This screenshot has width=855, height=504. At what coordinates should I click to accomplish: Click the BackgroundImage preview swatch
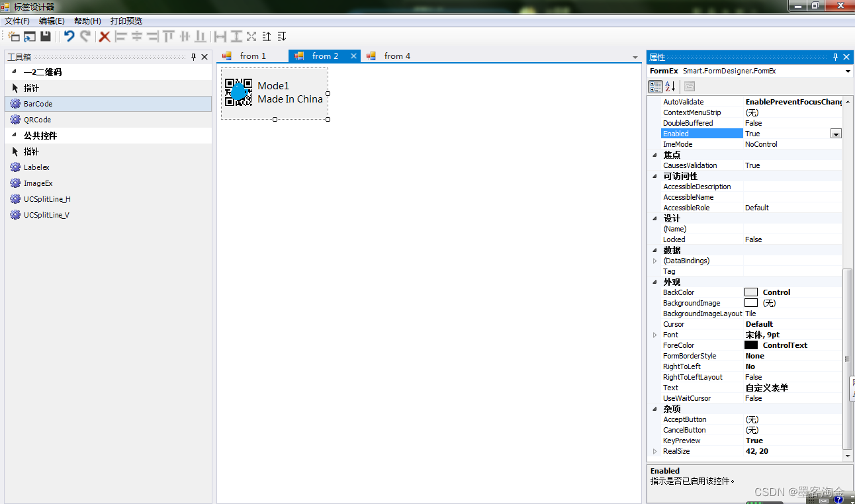click(x=751, y=303)
